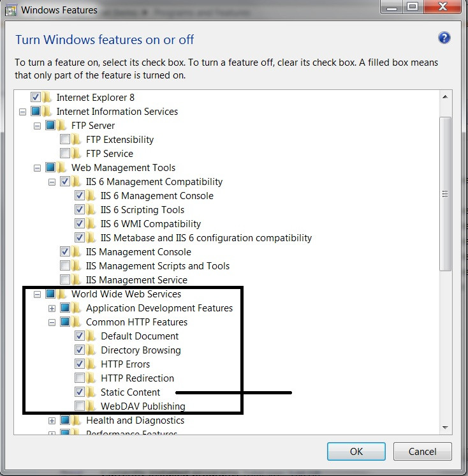Expand Application Development Features node
Screen dimensions: 468x476
pyautogui.click(x=52, y=308)
